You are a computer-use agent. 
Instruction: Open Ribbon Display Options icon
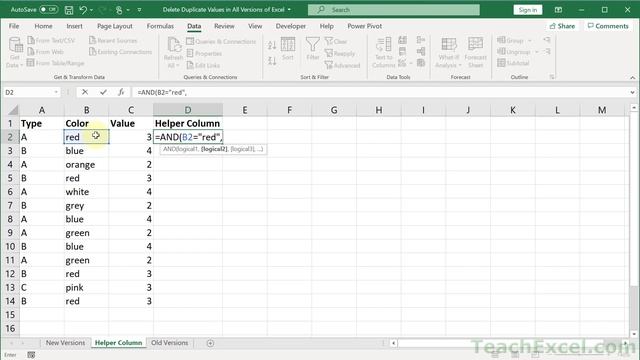[558, 10]
